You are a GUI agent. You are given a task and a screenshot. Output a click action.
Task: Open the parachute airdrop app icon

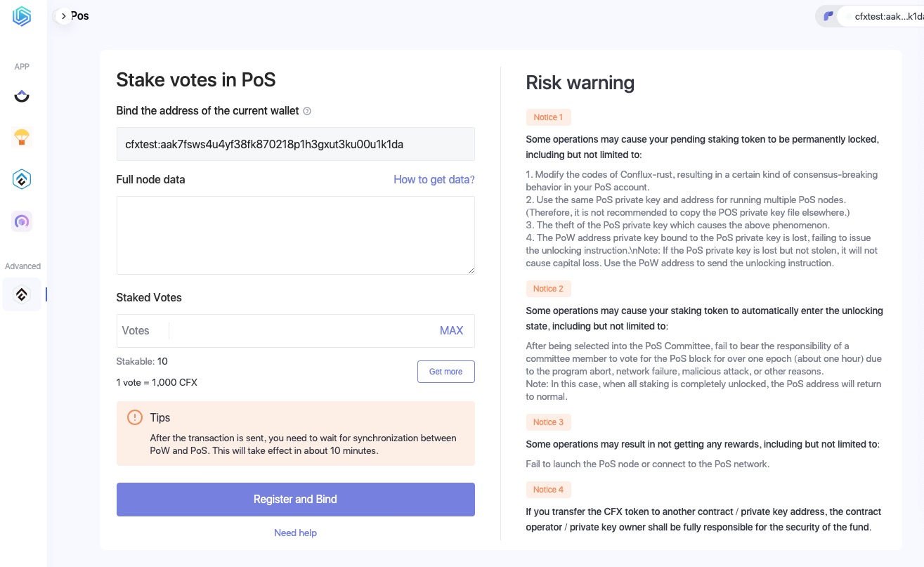pyautogui.click(x=22, y=137)
